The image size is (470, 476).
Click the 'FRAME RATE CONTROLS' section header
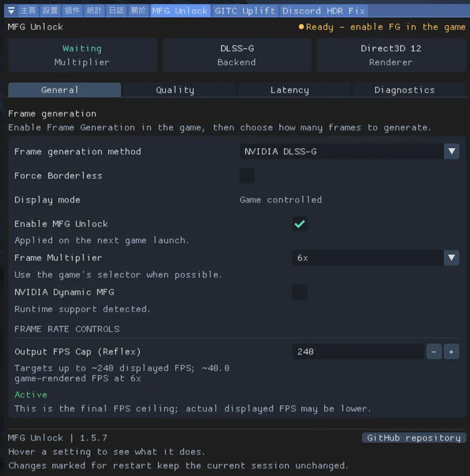click(x=67, y=329)
